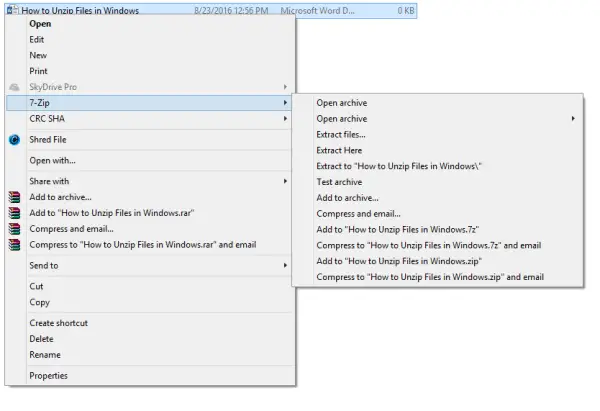Click the WinRAR icon next to Add to archive...

tap(14, 197)
